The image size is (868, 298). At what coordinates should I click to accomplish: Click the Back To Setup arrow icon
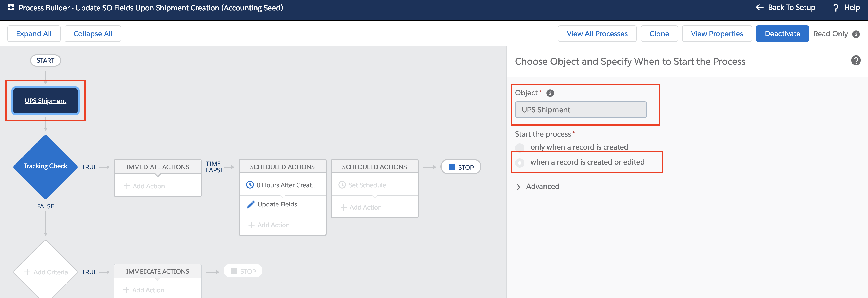(760, 8)
